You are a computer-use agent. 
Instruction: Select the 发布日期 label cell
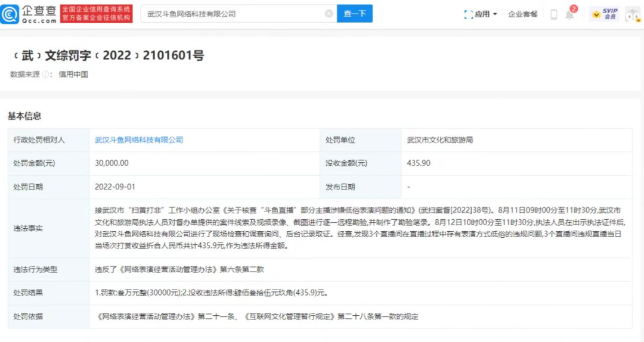coord(361,187)
